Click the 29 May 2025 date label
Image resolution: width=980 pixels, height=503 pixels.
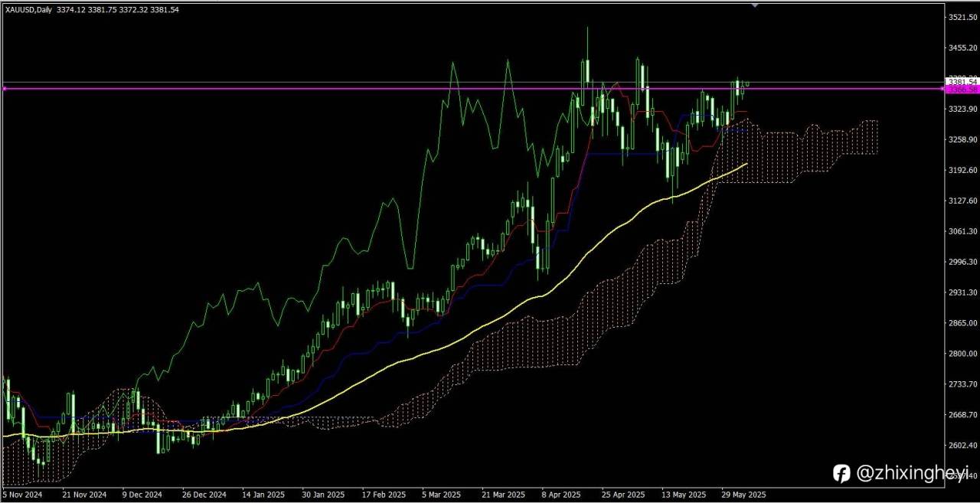(744, 495)
